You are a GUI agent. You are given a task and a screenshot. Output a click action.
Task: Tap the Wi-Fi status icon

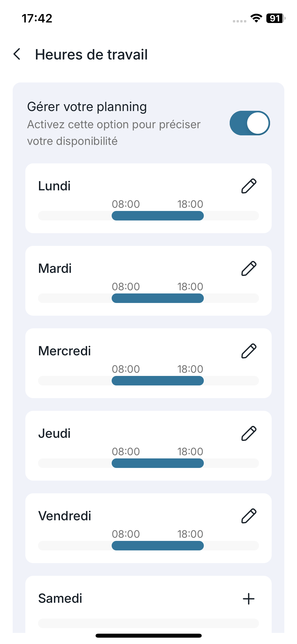tap(256, 18)
